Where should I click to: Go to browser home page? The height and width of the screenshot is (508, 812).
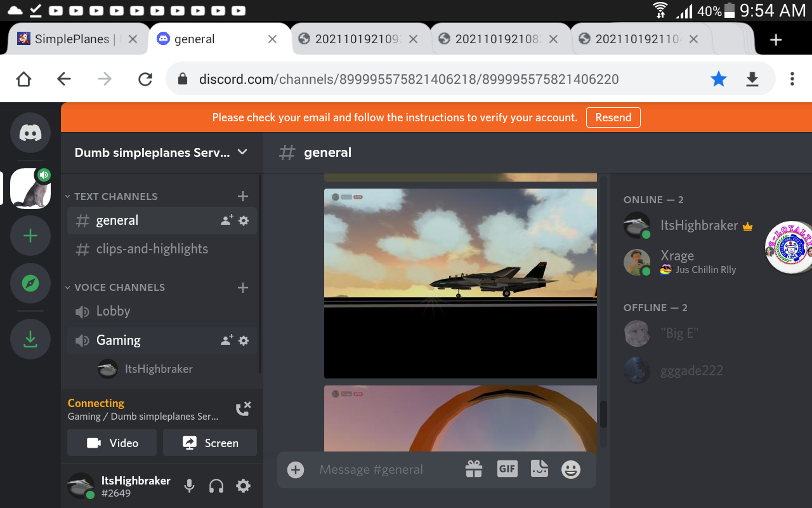(x=23, y=79)
